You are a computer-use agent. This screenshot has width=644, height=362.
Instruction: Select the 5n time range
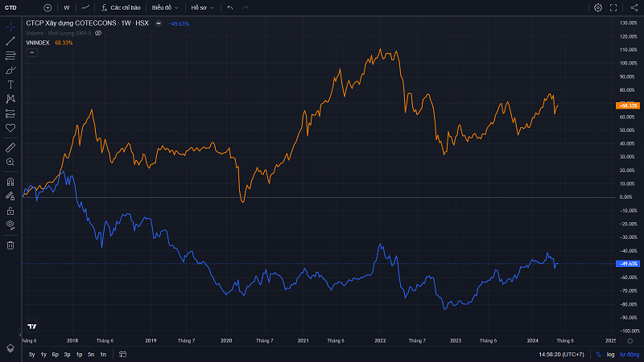(x=91, y=354)
